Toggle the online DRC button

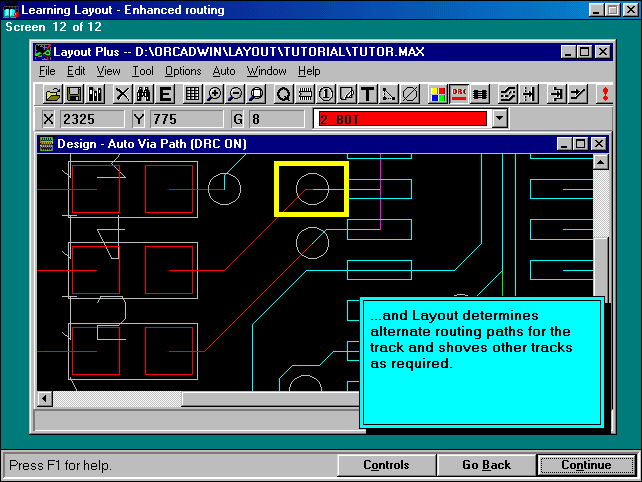(x=459, y=94)
